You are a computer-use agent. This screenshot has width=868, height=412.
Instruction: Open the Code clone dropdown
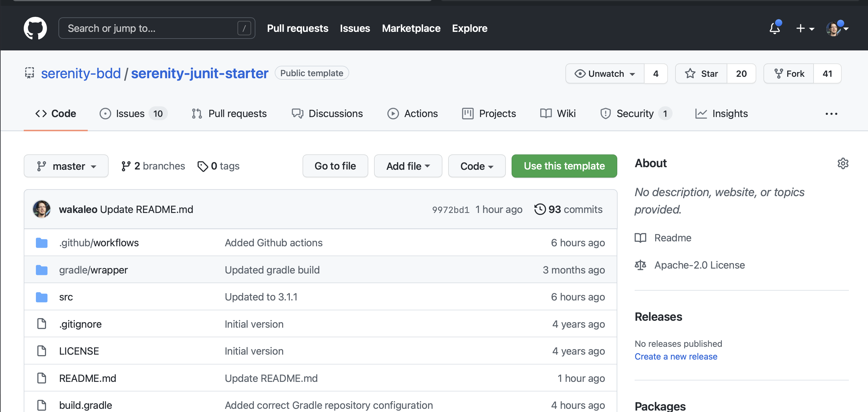(x=477, y=166)
